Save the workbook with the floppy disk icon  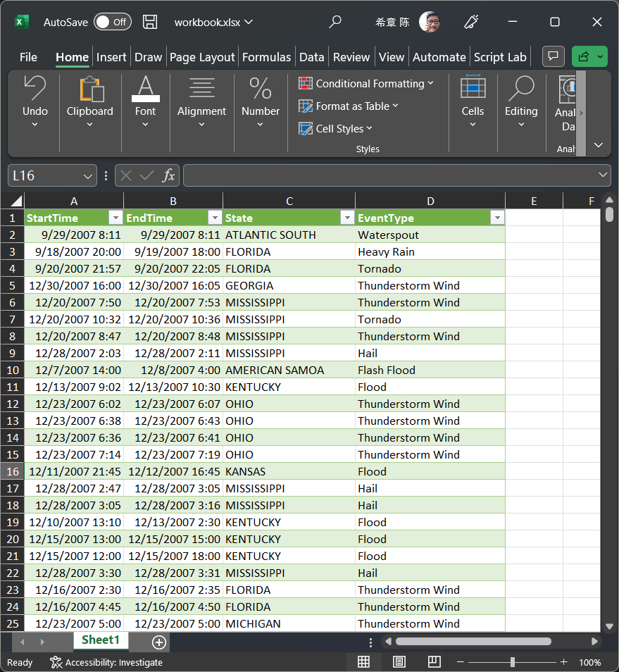[149, 22]
